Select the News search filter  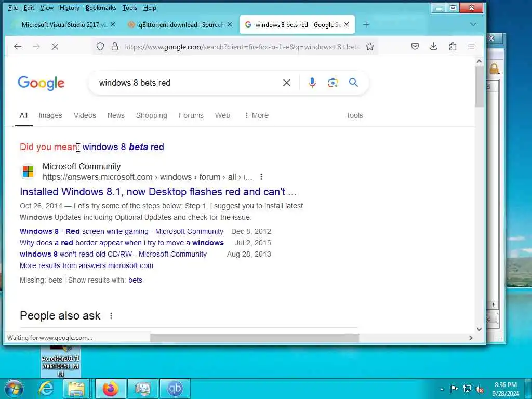[116, 115]
